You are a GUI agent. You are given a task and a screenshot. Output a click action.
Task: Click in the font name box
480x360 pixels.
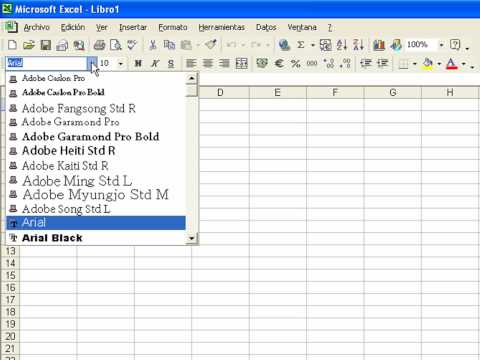click(x=47, y=63)
